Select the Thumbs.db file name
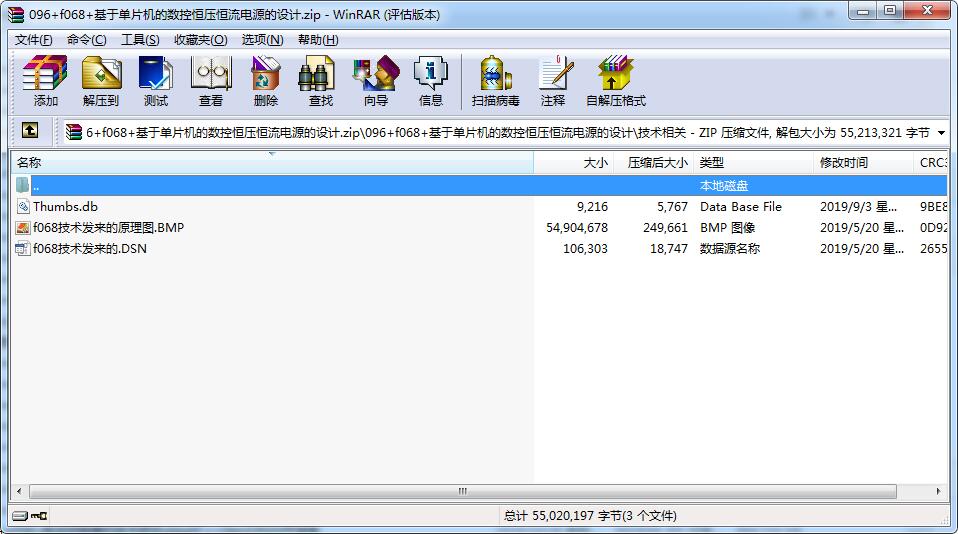This screenshot has width=958, height=534. [65, 207]
